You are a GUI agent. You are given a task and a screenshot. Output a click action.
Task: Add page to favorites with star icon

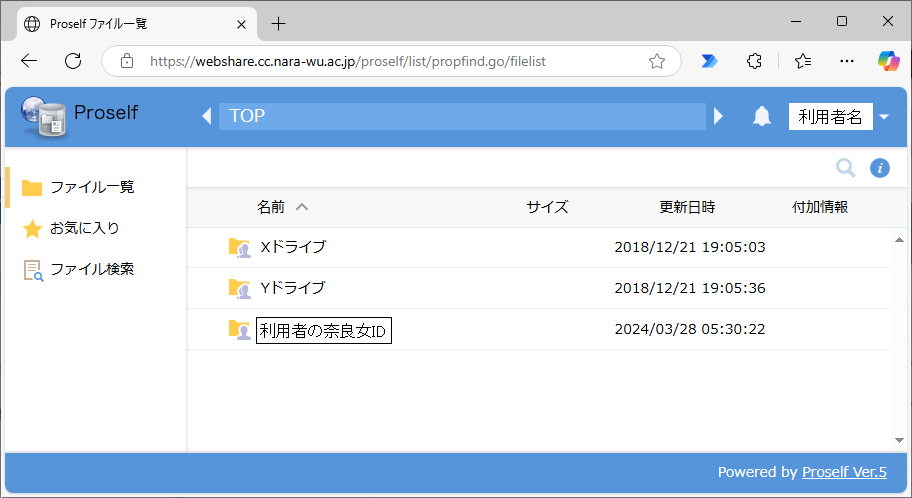[657, 61]
